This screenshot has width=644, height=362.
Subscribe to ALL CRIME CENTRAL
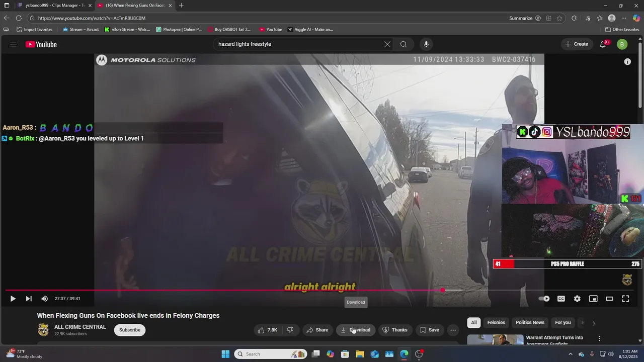130,330
